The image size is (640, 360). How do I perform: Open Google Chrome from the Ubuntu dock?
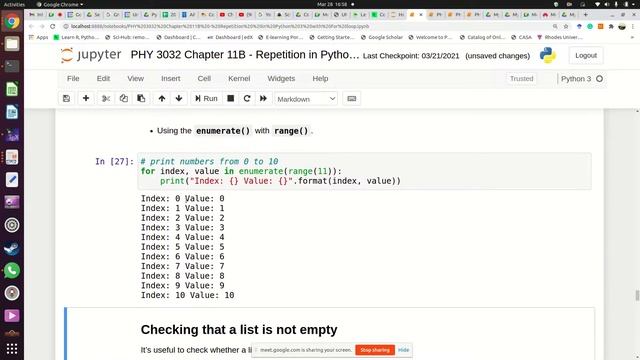12,21
